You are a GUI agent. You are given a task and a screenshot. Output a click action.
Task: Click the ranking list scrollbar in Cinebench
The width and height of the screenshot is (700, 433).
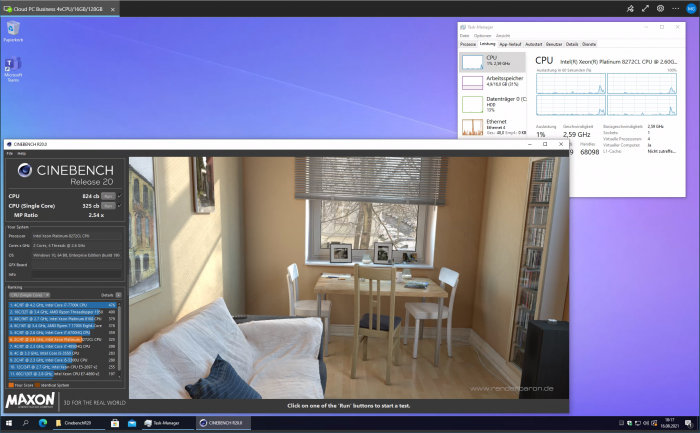pyautogui.click(x=120, y=339)
